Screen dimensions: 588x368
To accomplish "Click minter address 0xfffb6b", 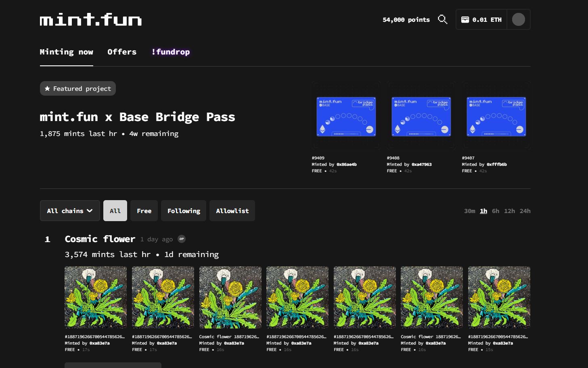I will pos(497,164).
